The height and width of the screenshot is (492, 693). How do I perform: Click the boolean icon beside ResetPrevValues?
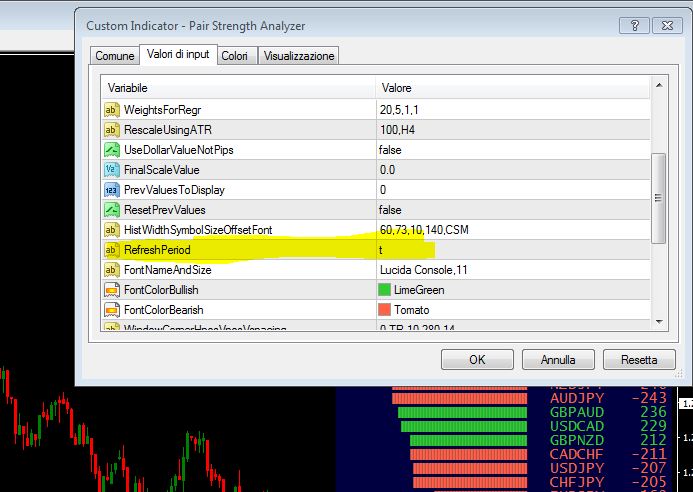111,210
